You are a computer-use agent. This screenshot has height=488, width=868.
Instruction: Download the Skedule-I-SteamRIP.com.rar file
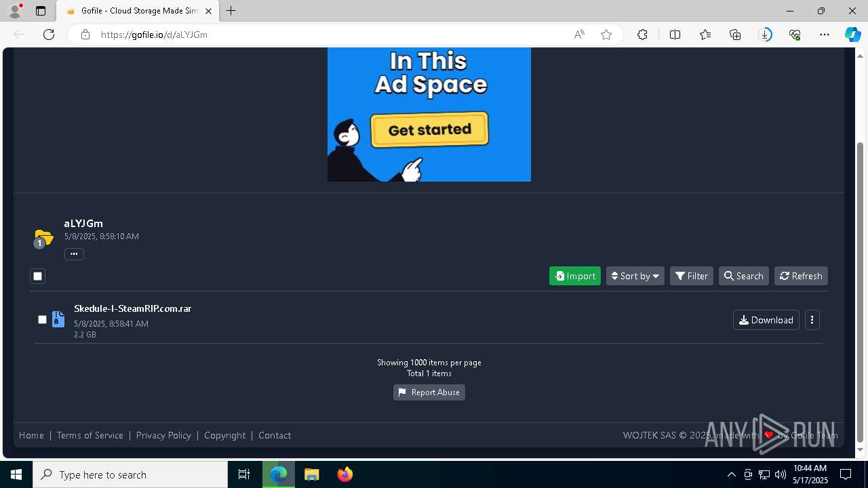tap(766, 320)
